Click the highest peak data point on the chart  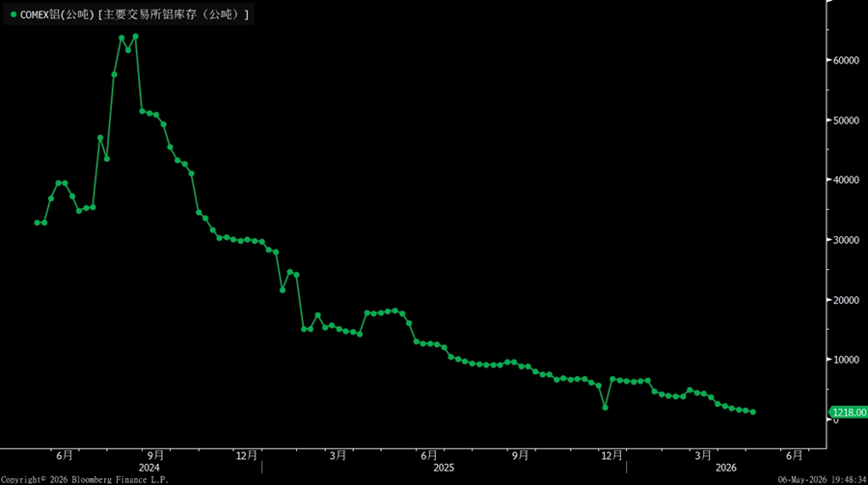pos(136,37)
